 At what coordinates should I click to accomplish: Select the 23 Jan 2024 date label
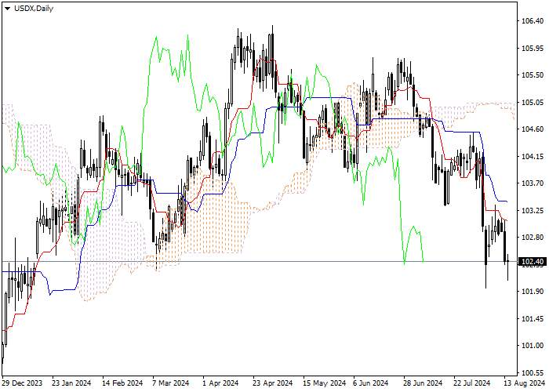click(71, 383)
